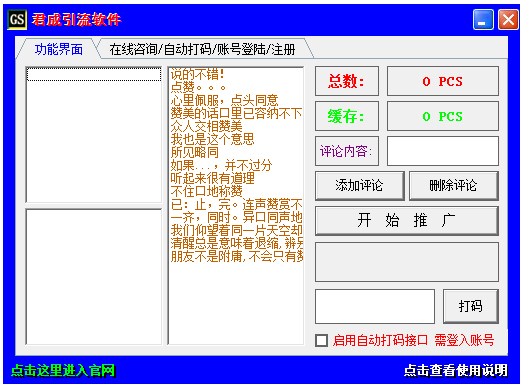This screenshot has height=388, width=524.
Task: Click the 删除评论 button
Action: 453,186
